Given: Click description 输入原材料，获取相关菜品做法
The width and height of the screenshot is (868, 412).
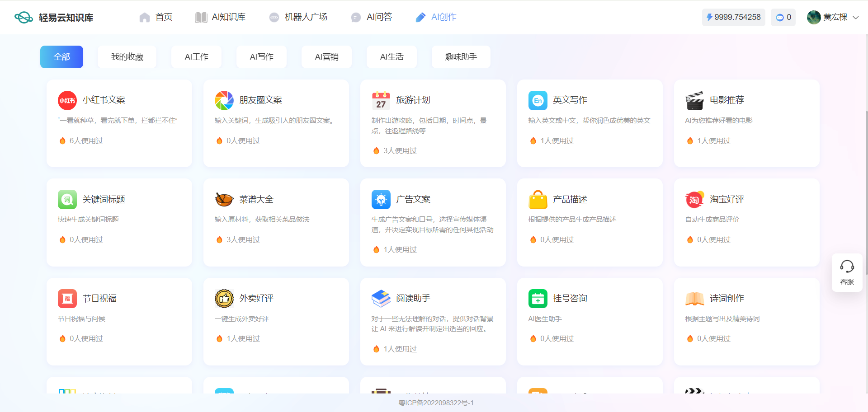Looking at the screenshot, I should (x=262, y=220).
